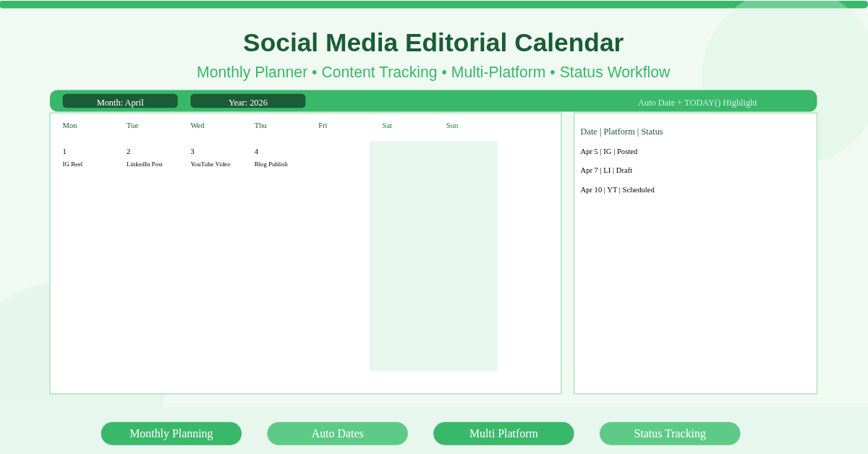Select the Date | Platform | Status header
The width and height of the screenshot is (868, 454).
click(621, 132)
